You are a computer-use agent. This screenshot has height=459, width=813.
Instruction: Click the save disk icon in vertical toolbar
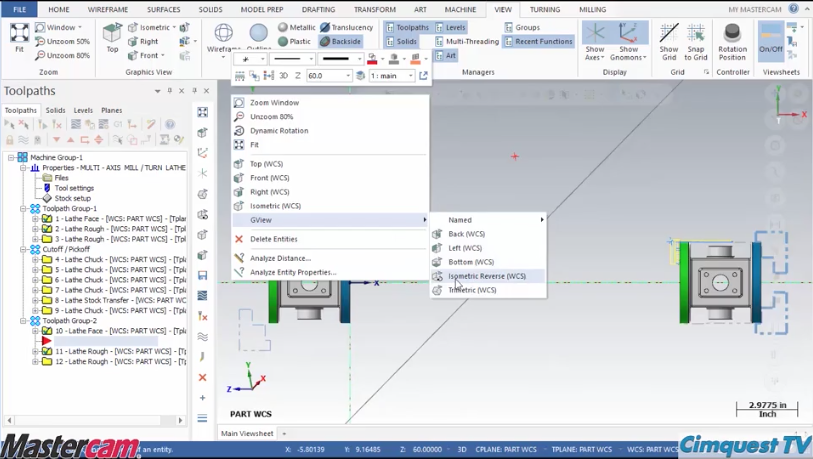pyautogui.click(x=202, y=275)
